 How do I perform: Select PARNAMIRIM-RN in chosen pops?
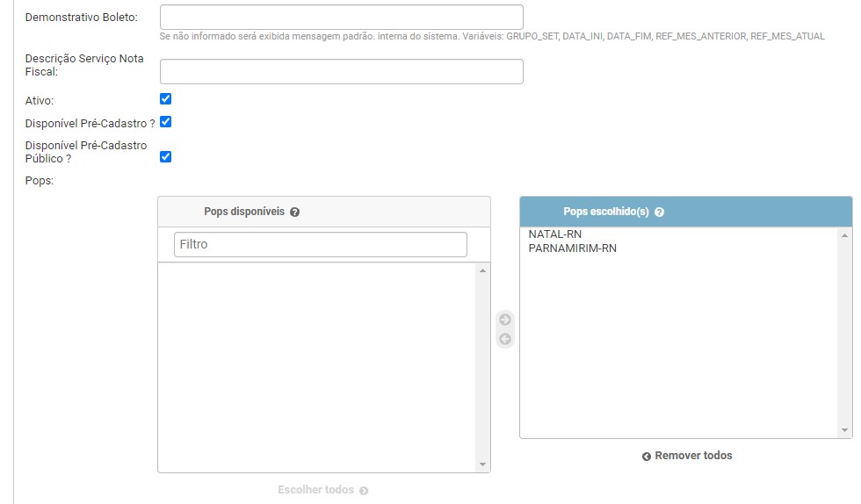pos(573,248)
